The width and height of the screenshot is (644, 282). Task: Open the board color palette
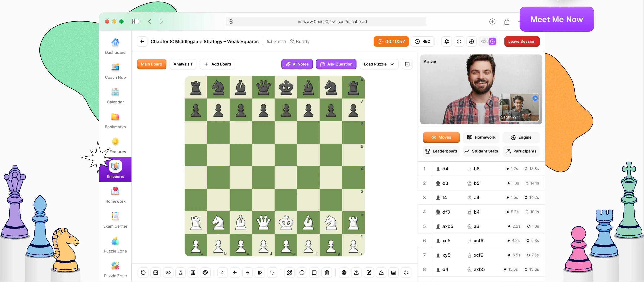click(205, 273)
